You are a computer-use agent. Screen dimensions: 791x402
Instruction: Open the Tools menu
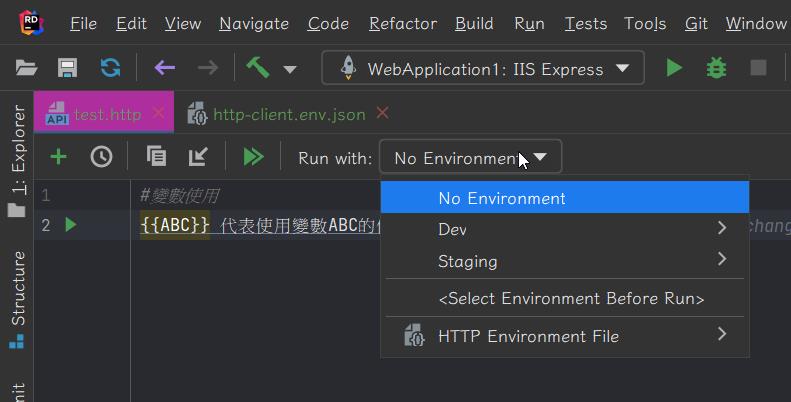[x=645, y=23]
